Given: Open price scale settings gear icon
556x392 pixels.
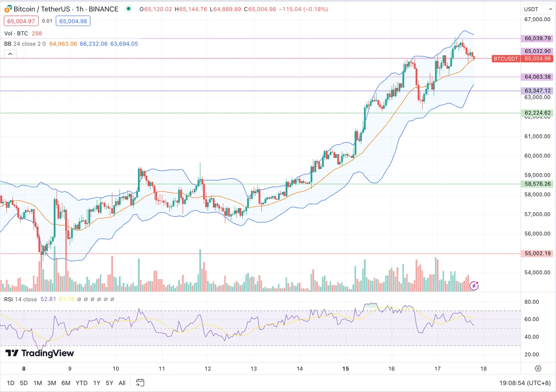Looking at the screenshot, I should pos(538,369).
